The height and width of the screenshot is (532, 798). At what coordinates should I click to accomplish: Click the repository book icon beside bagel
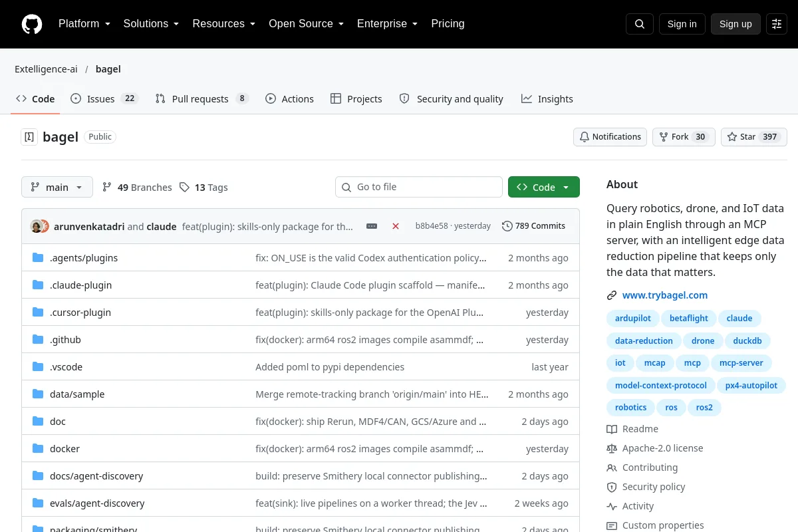point(29,137)
